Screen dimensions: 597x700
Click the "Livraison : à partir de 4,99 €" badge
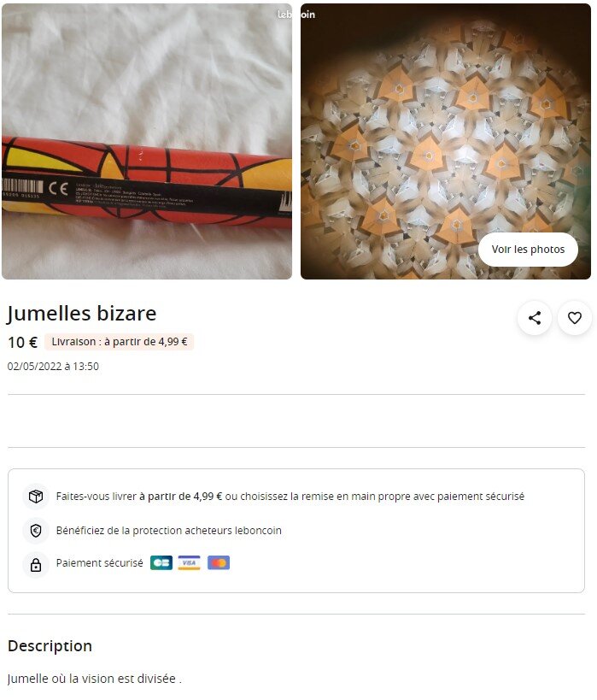(x=120, y=342)
